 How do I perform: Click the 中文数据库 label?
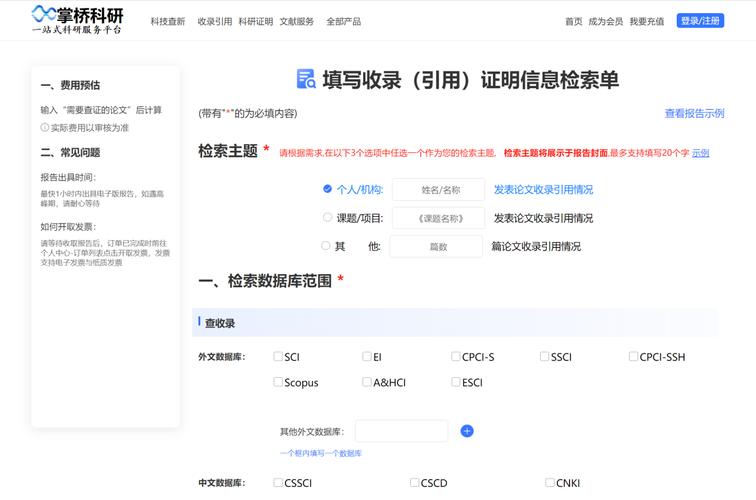point(222,483)
